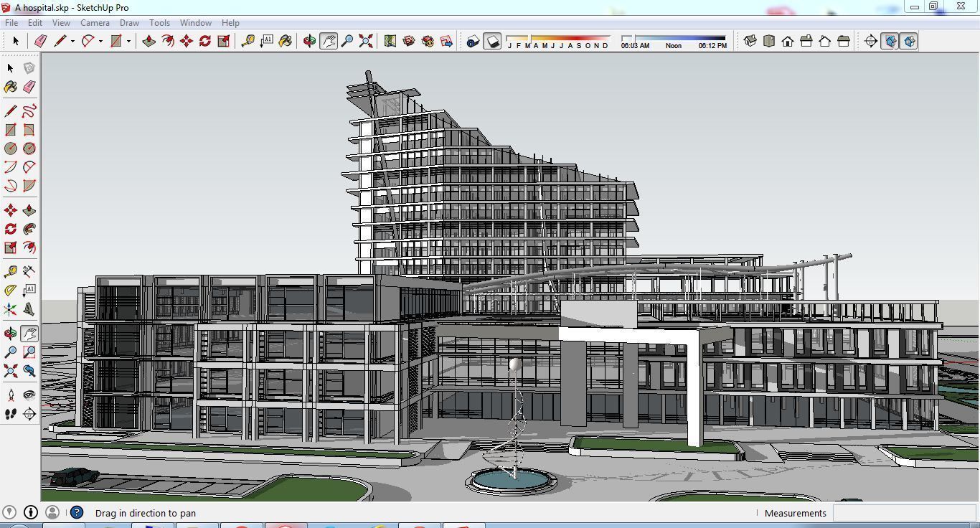This screenshot has width=980, height=528.
Task: Click the geo-location status icon
Action: 9,512
